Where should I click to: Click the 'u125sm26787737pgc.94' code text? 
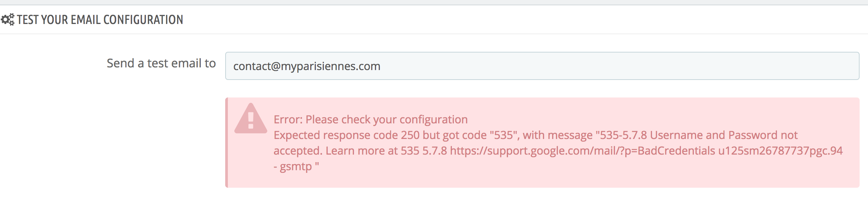click(780, 151)
